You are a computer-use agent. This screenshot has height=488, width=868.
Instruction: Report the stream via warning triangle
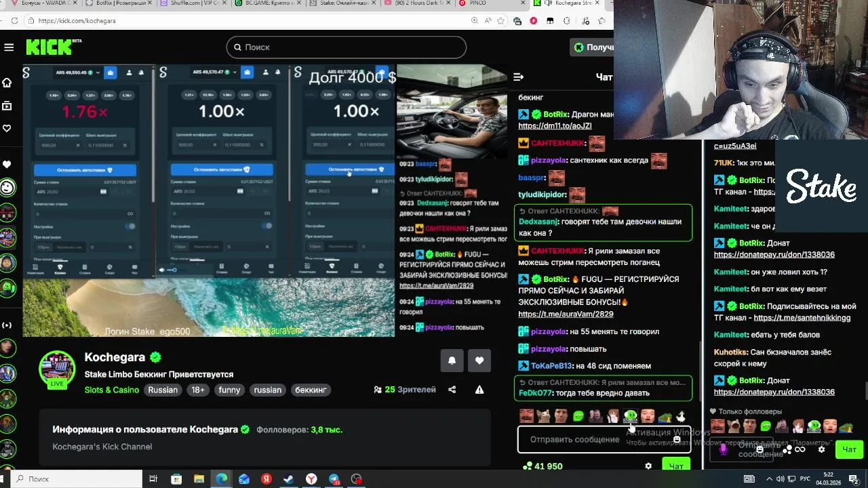[479, 390]
